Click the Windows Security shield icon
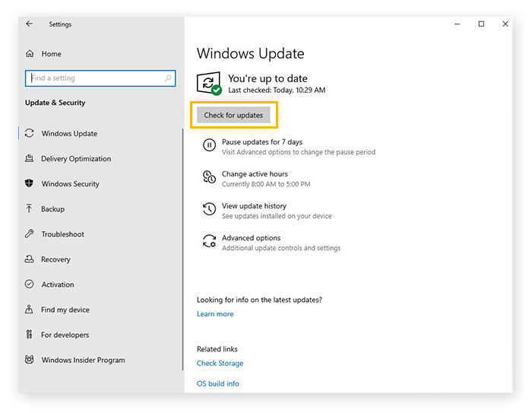 30,184
